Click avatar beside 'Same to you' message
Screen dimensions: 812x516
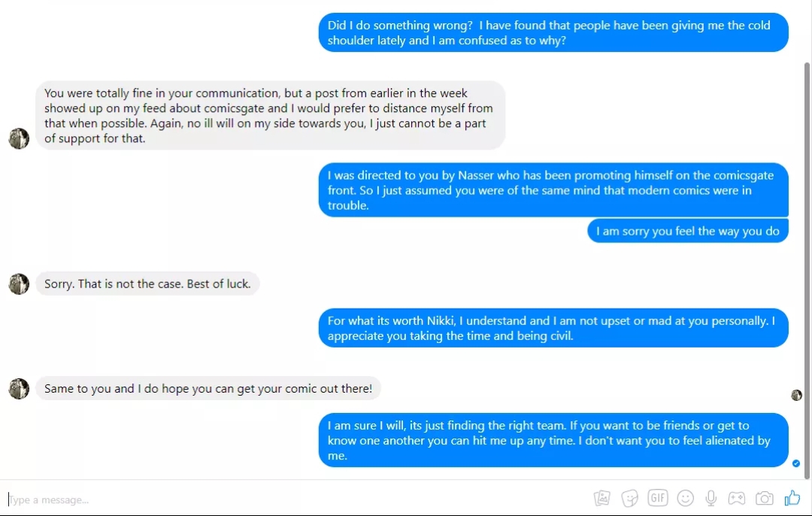click(x=19, y=389)
